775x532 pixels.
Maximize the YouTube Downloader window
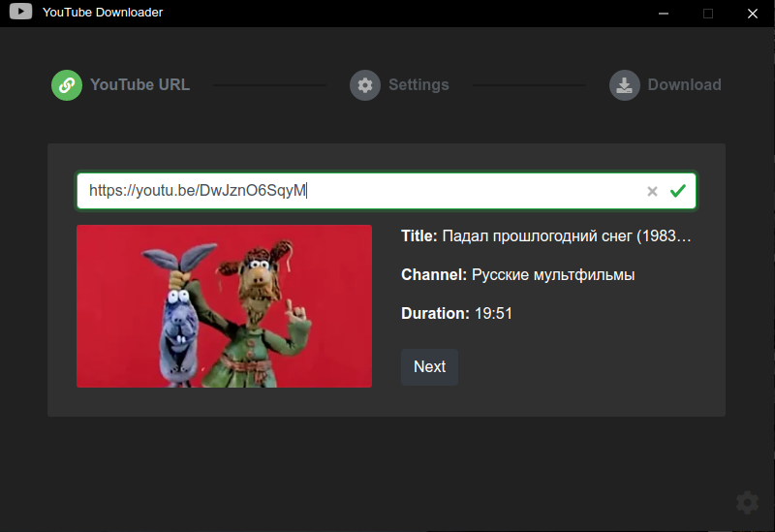708,14
